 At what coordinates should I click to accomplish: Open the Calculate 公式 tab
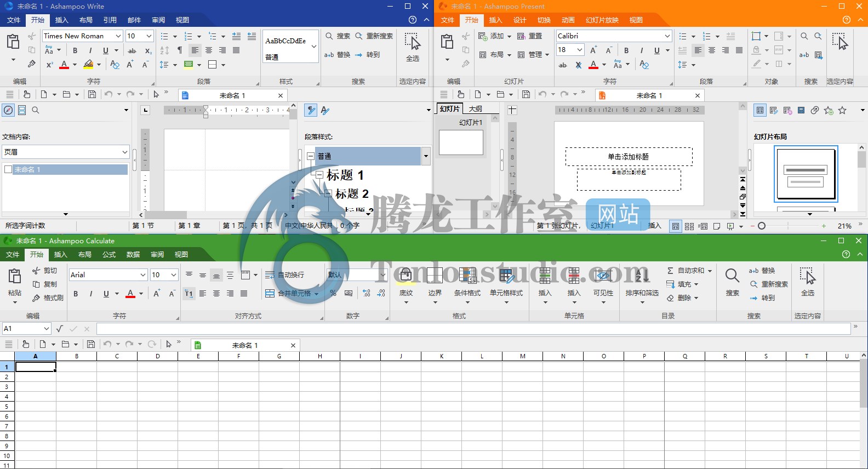(109, 255)
